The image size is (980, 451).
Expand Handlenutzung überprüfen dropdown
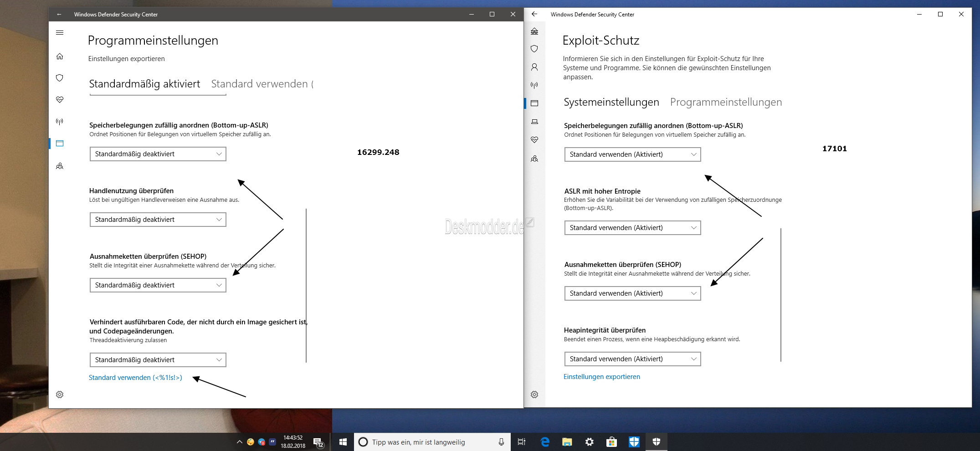tap(158, 220)
